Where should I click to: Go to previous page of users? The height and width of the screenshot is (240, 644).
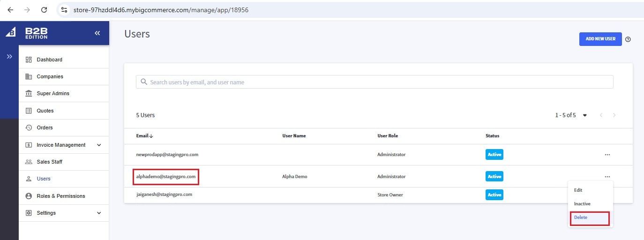point(600,115)
